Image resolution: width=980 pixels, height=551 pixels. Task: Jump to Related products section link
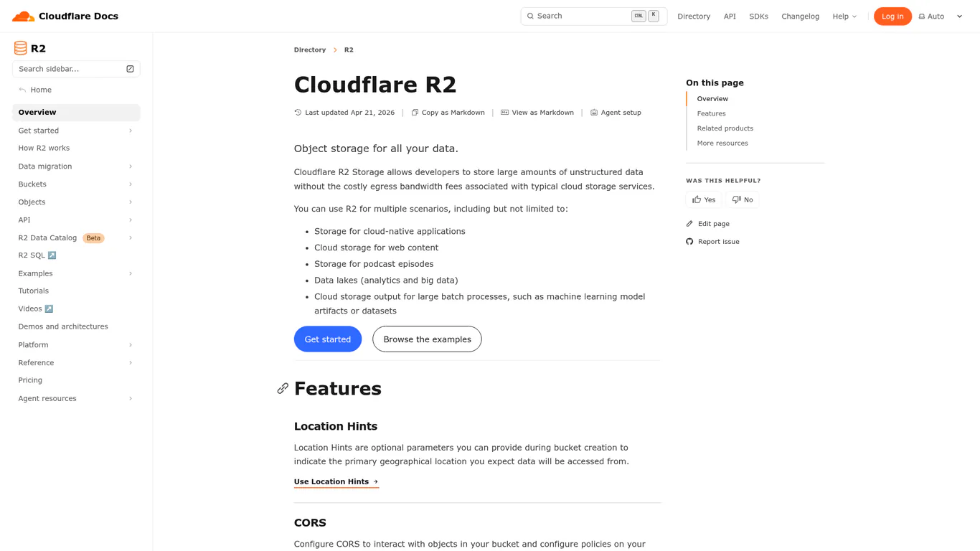point(725,128)
